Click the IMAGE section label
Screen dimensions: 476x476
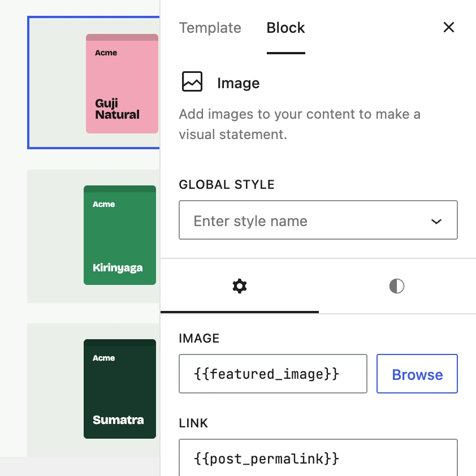coord(199,338)
